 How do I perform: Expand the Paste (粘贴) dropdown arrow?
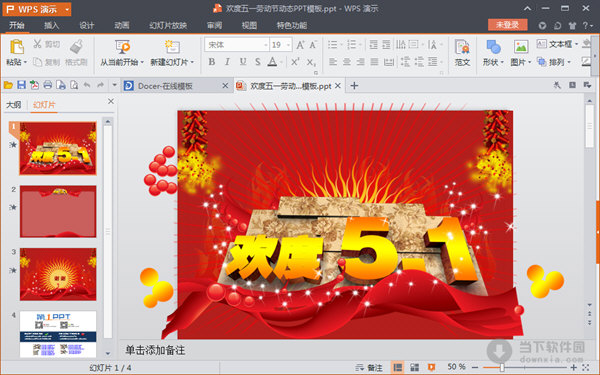[25, 62]
